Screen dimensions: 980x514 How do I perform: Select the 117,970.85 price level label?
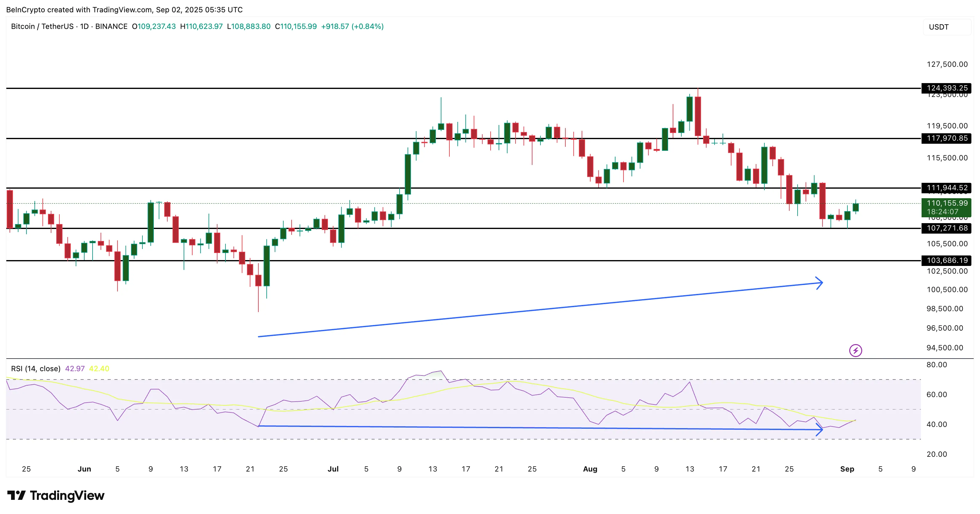coord(946,138)
